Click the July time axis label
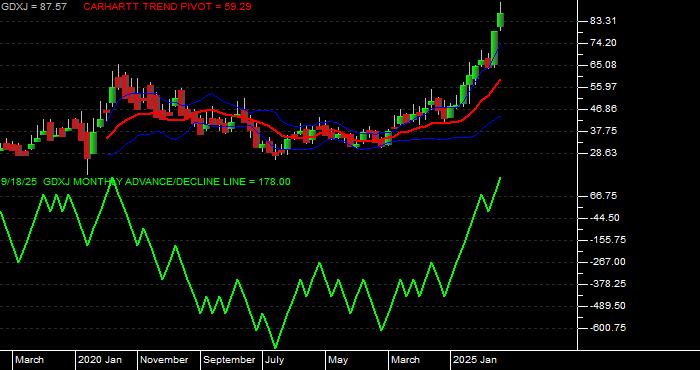The height and width of the screenshot is (370, 700). 275,360
